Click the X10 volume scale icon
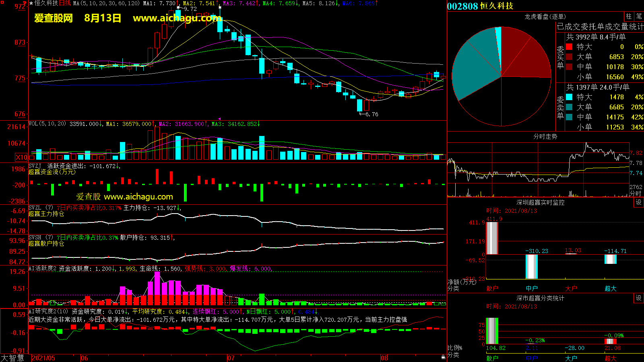Image resolution: width=644 pixels, height=362 pixels. tap(21, 157)
